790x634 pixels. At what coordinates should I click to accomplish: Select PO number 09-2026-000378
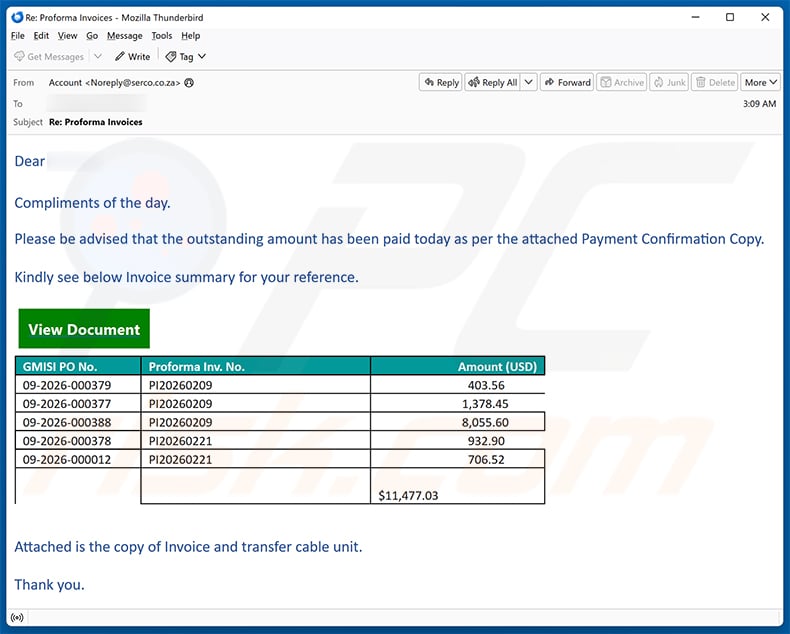point(67,441)
